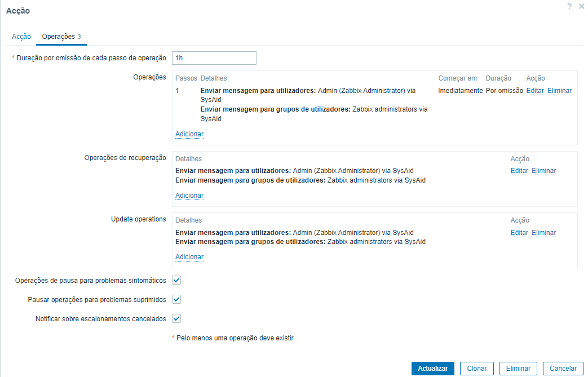Delete the update operation
This screenshot has height=377, width=588.
[x=543, y=233]
